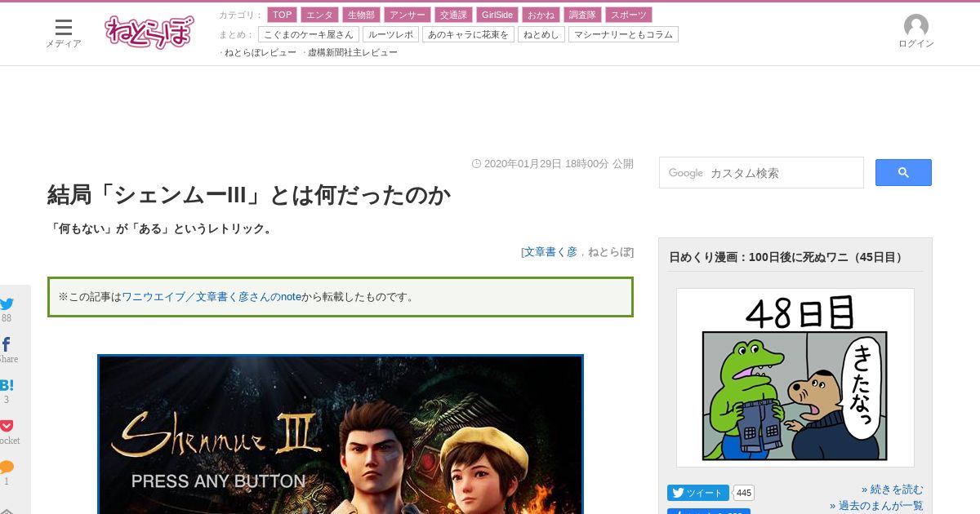Select the 交通課 category tab
The image size is (980, 514).
point(452,15)
